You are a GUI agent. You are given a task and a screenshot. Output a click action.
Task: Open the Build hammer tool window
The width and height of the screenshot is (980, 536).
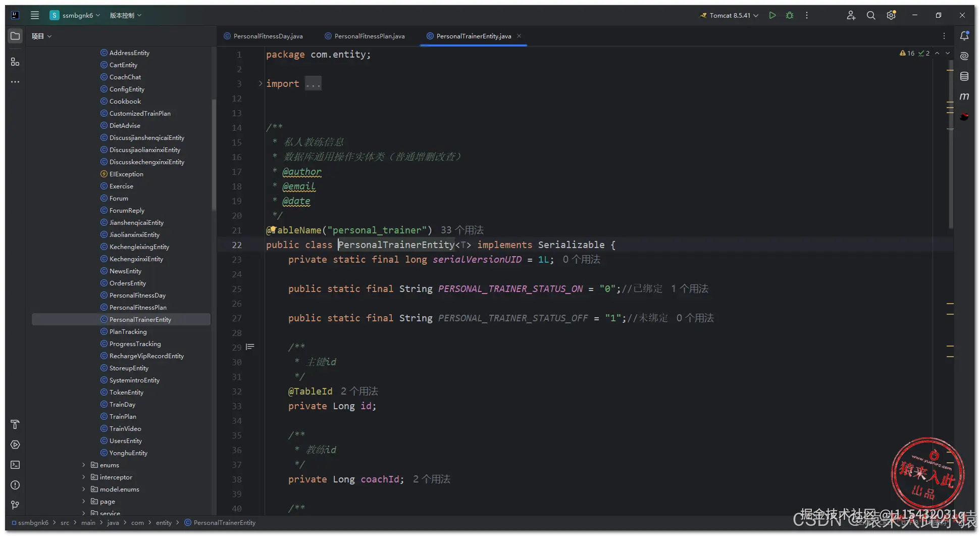pyautogui.click(x=15, y=424)
